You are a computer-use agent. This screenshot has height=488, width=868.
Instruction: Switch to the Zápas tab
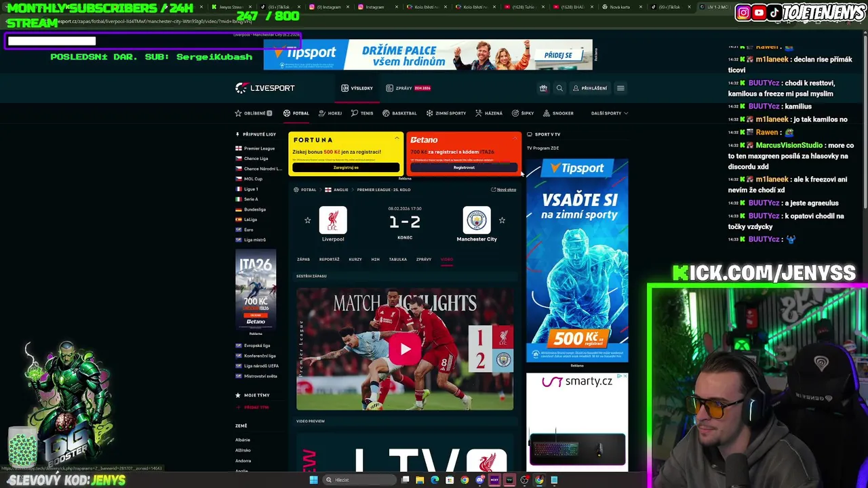(x=303, y=260)
